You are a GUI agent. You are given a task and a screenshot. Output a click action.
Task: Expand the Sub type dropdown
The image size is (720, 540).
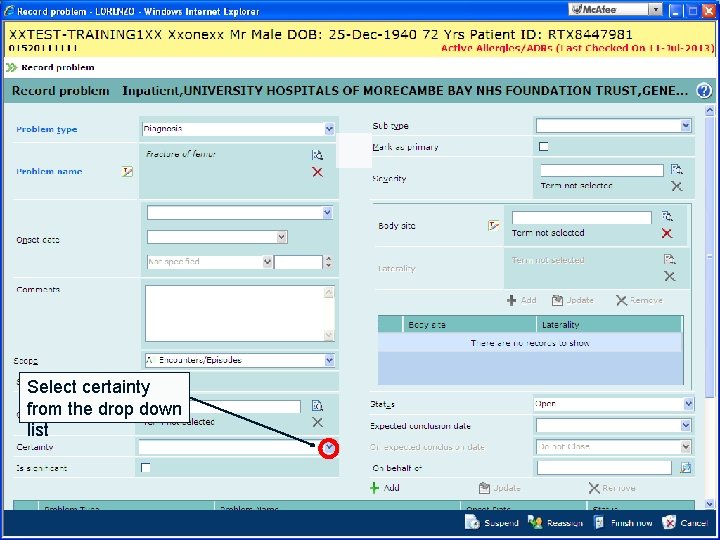coord(685,125)
